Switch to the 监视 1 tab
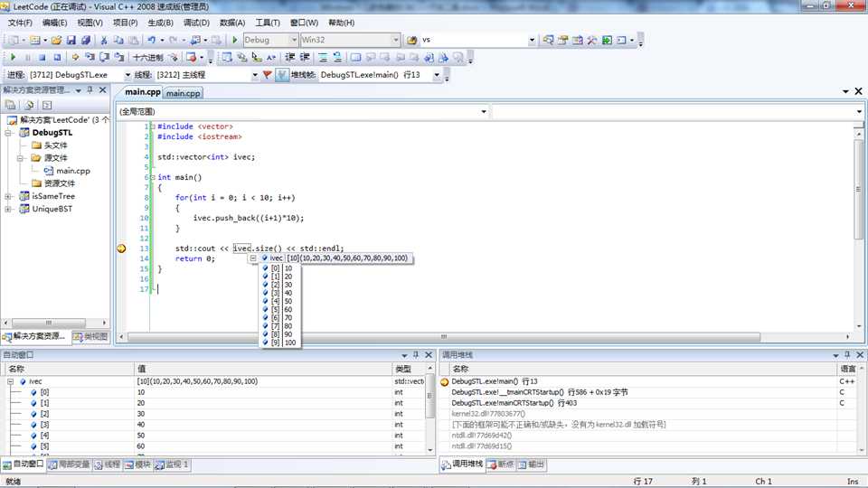Image resolution: width=868 pixels, height=488 pixels. 172,465
